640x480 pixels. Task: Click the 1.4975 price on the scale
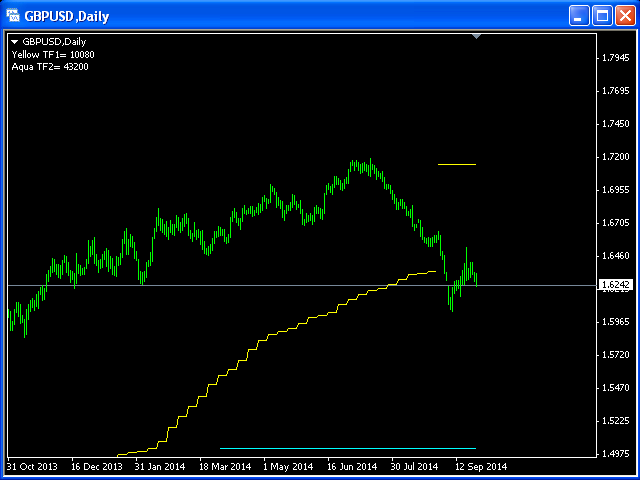(x=616, y=452)
